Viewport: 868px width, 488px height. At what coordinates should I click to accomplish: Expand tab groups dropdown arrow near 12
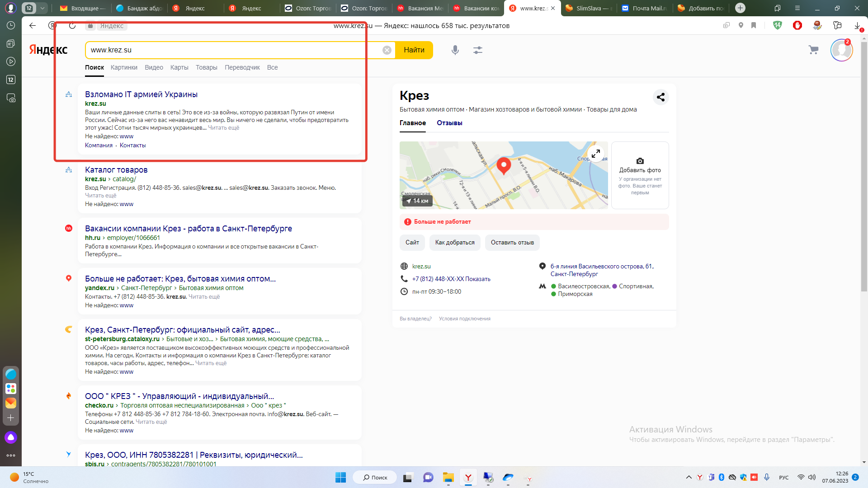click(42, 8)
